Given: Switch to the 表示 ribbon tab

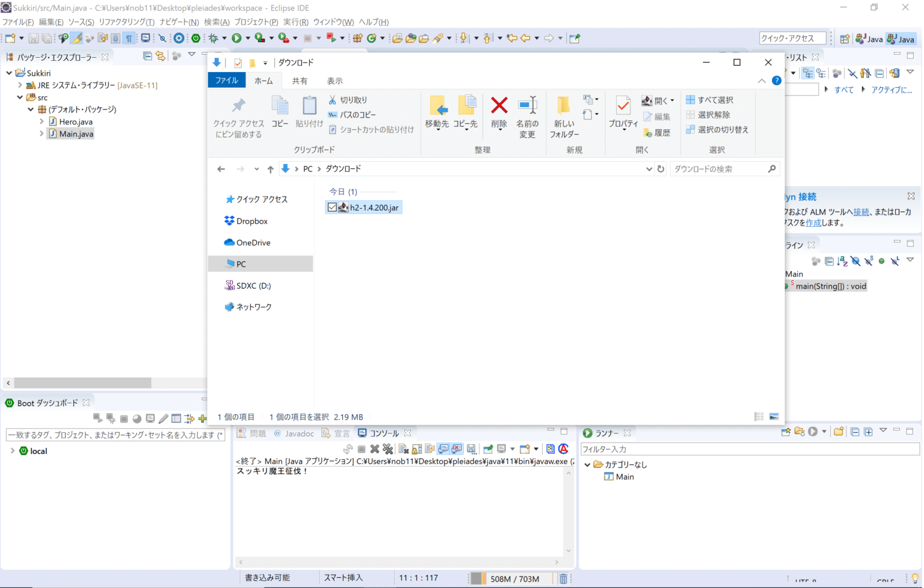Looking at the screenshot, I should [x=334, y=81].
